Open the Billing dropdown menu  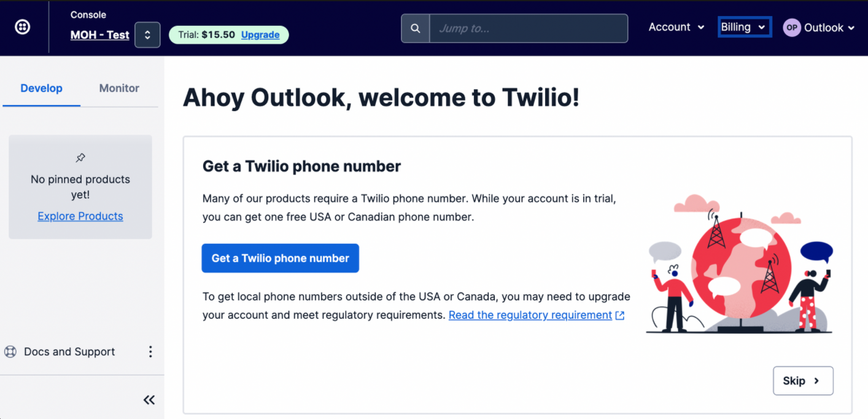744,27
